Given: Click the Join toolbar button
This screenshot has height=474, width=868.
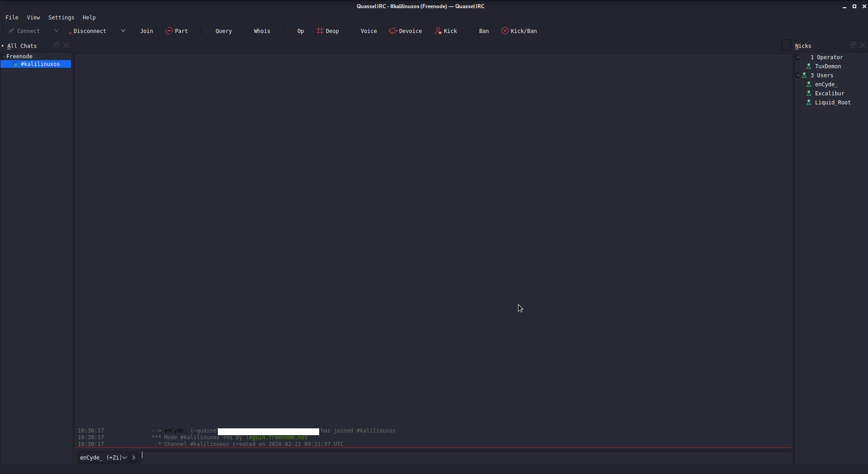Looking at the screenshot, I should [x=146, y=31].
